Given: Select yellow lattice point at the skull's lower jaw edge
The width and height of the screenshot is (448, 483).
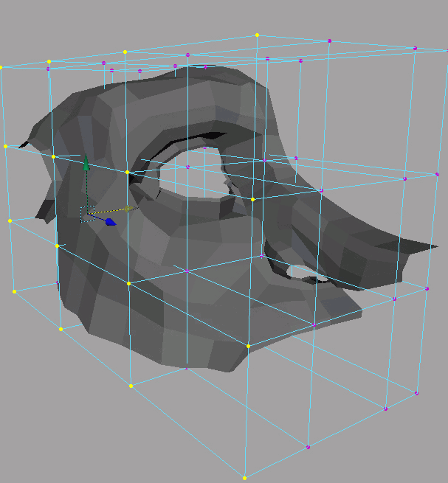Looking at the screenshot, I should pyautogui.click(x=248, y=346).
